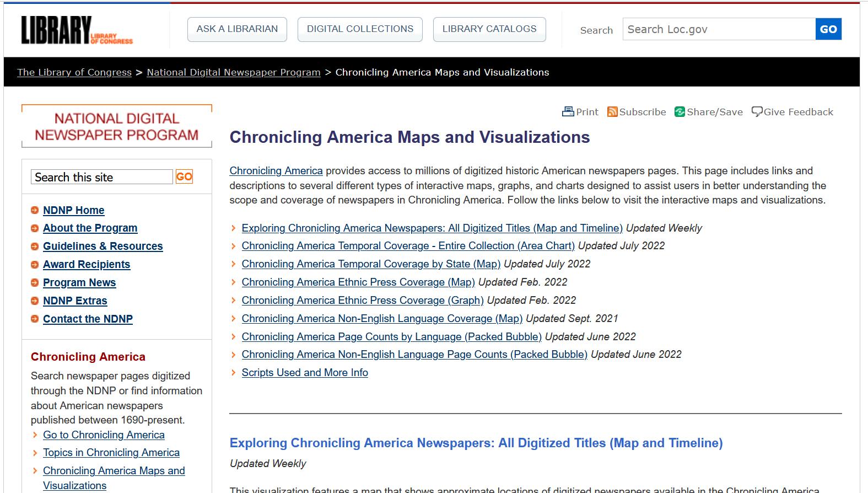Open NDNP Extras in sidebar
This screenshot has width=868, height=493.
tap(75, 301)
